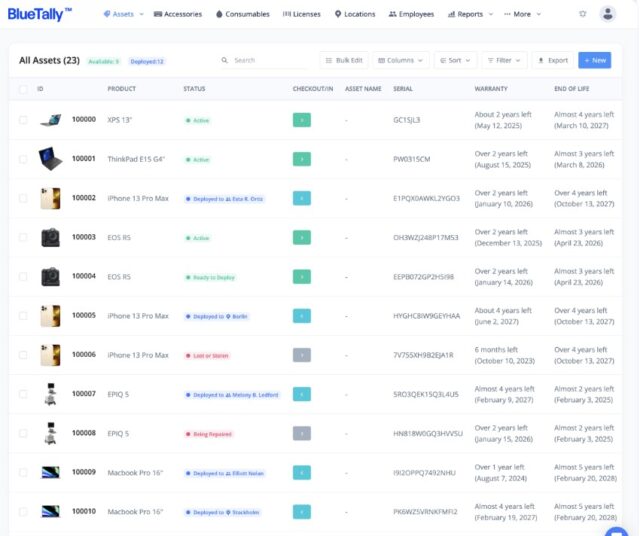Click the Bulk Edit button
The height and width of the screenshot is (536, 640).
pyautogui.click(x=344, y=60)
